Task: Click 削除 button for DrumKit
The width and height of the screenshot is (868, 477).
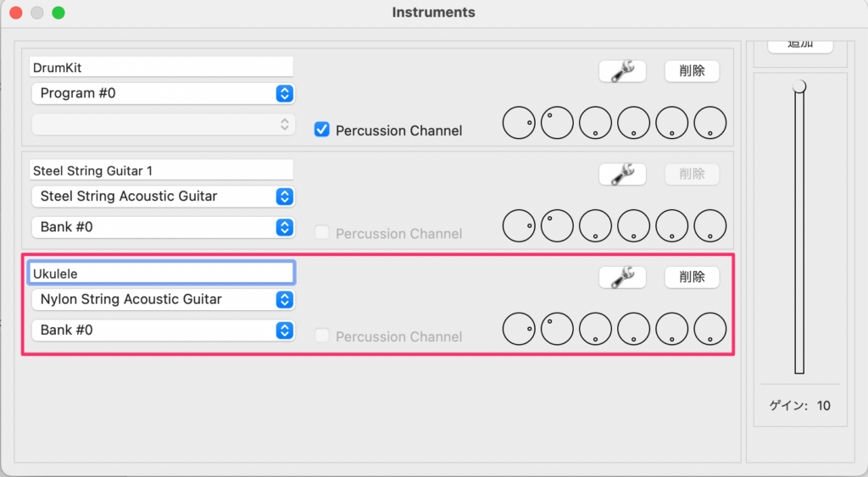Action: (x=692, y=71)
